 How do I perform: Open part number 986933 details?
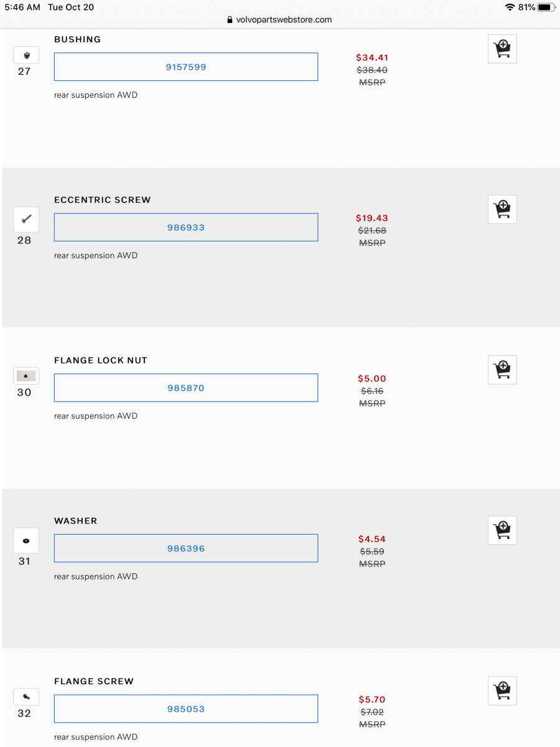(185, 227)
